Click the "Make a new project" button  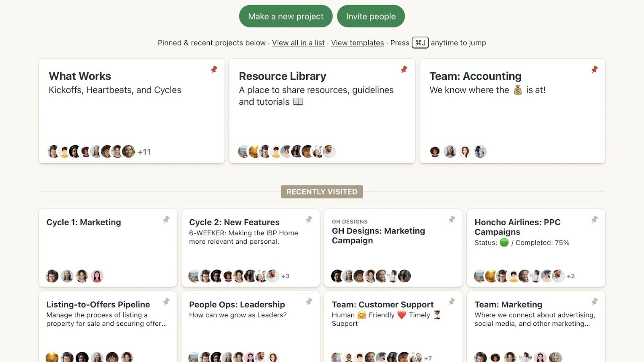[x=285, y=16]
